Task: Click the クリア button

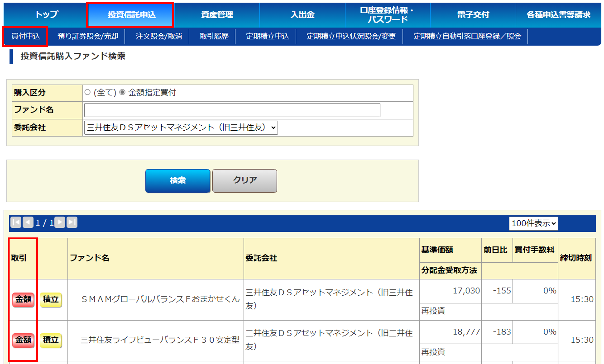Action: (x=245, y=181)
